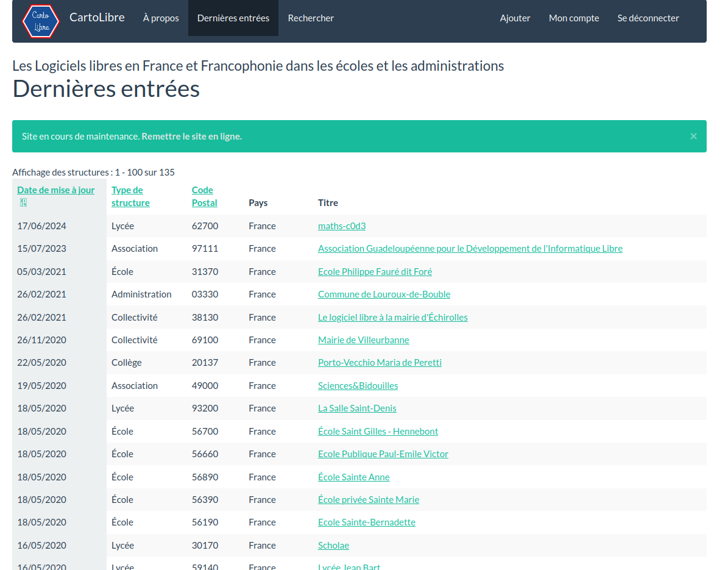Open École Saint Gilles - Hennebont link
Viewport: 728px width, 570px height.
378,432
